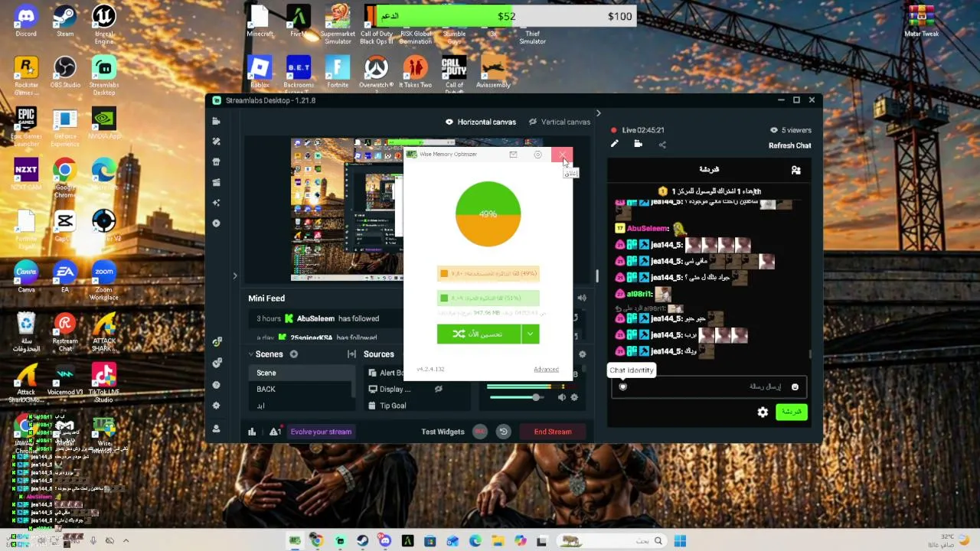Edit stream info pencil icon
This screenshot has height=551, width=980.
614,144
